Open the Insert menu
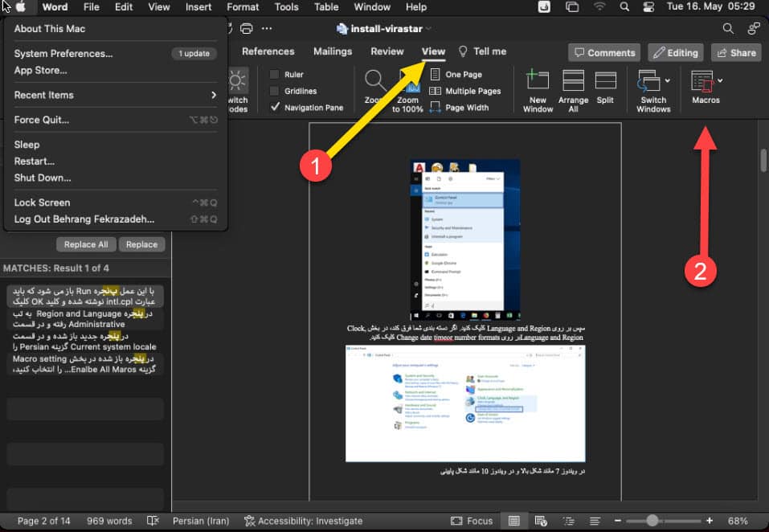 click(x=198, y=7)
